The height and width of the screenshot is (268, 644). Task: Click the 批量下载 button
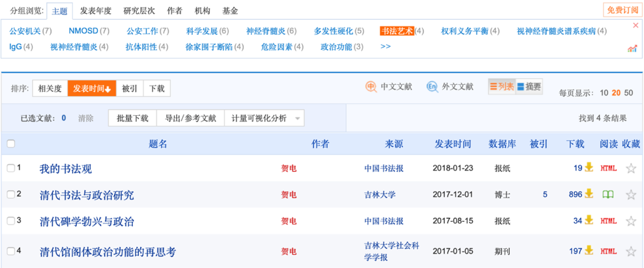132,119
